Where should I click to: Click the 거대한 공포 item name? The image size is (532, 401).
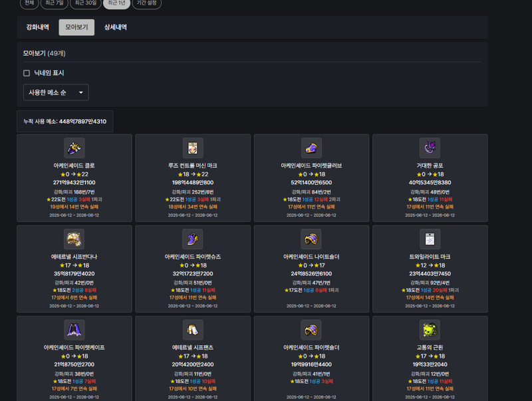430,166
